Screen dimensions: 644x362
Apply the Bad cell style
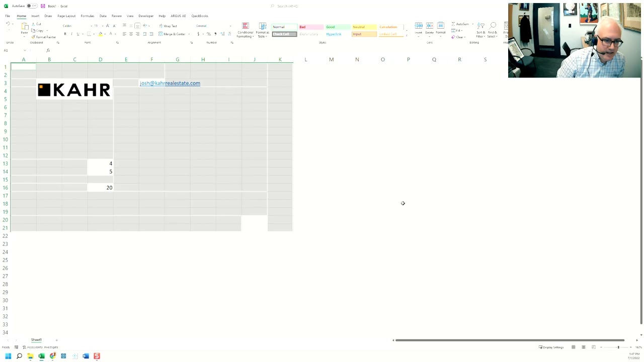click(x=311, y=27)
